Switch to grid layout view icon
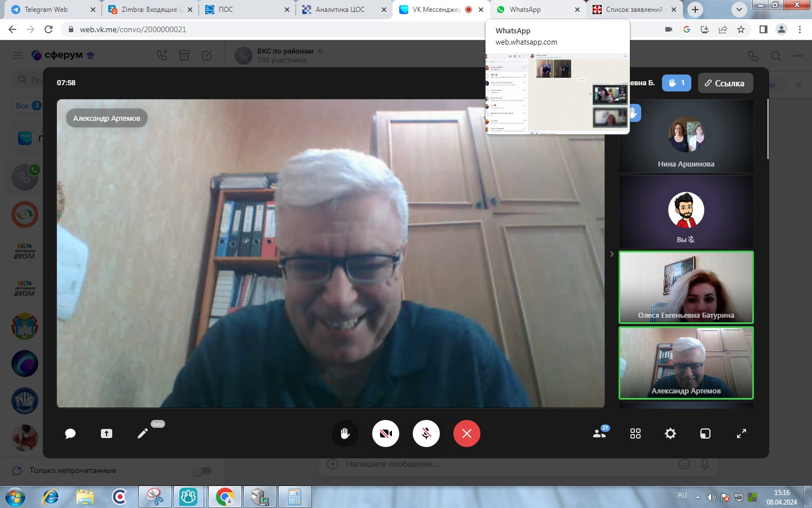The image size is (812, 508). 636,433
